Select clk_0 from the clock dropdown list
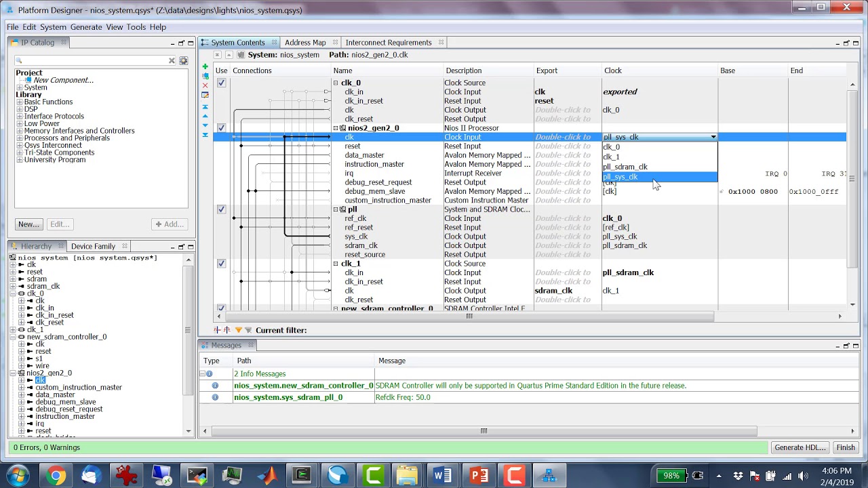868x488 pixels. (659, 147)
